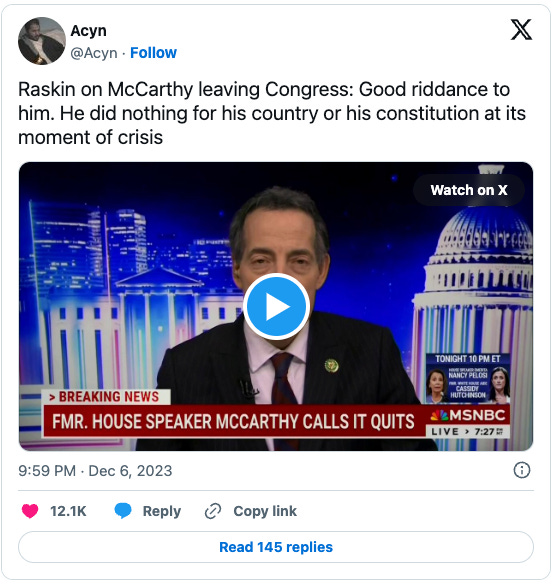Click the blue reply bubble icon

123,511
